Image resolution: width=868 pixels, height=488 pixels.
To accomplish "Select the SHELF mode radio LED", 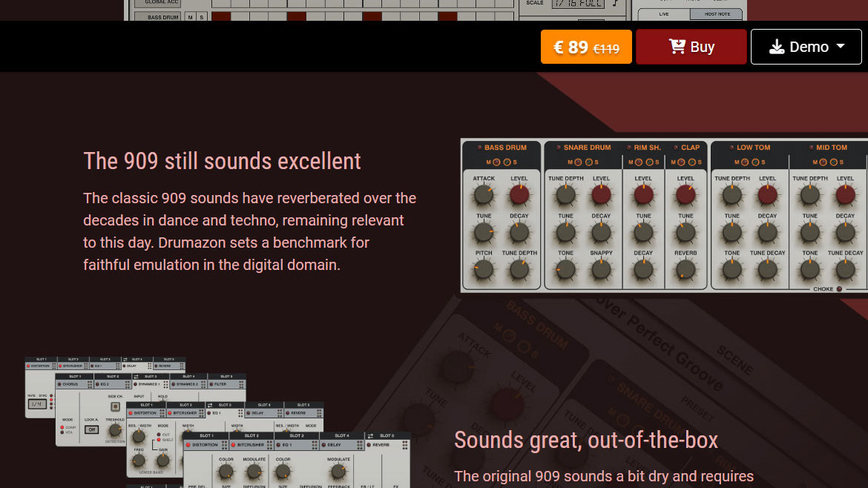I will [158, 440].
